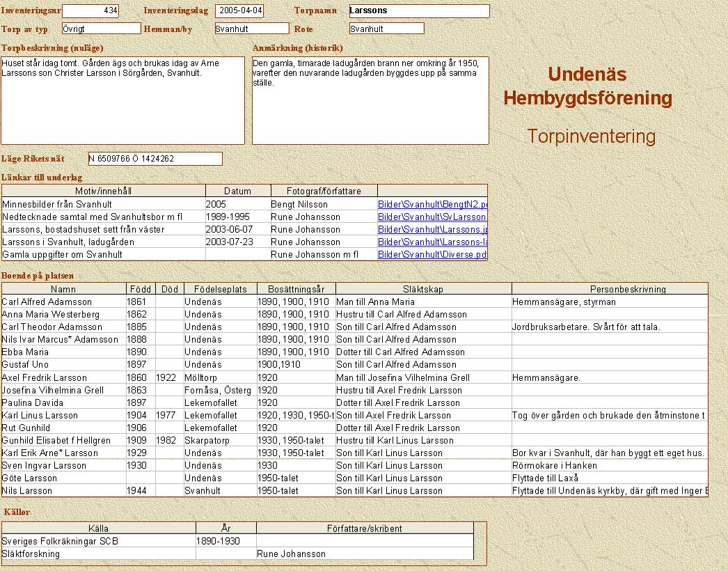Click the Inventeringsnr field containing 434
Image resolution: width=728 pixels, height=571 pixels.
point(90,11)
